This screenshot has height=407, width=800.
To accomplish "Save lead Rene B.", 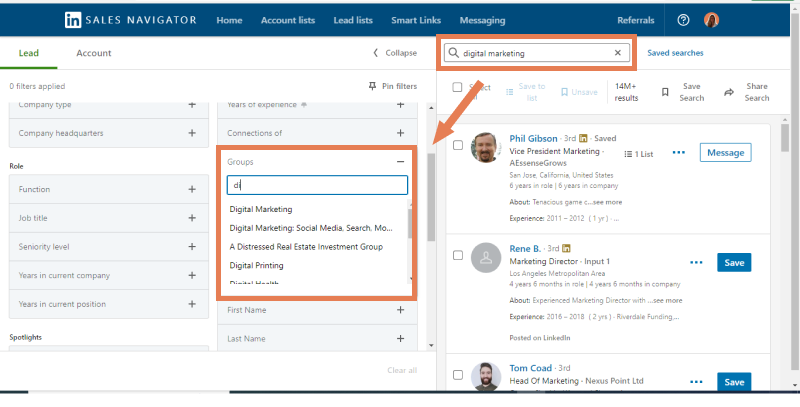I will click(734, 263).
